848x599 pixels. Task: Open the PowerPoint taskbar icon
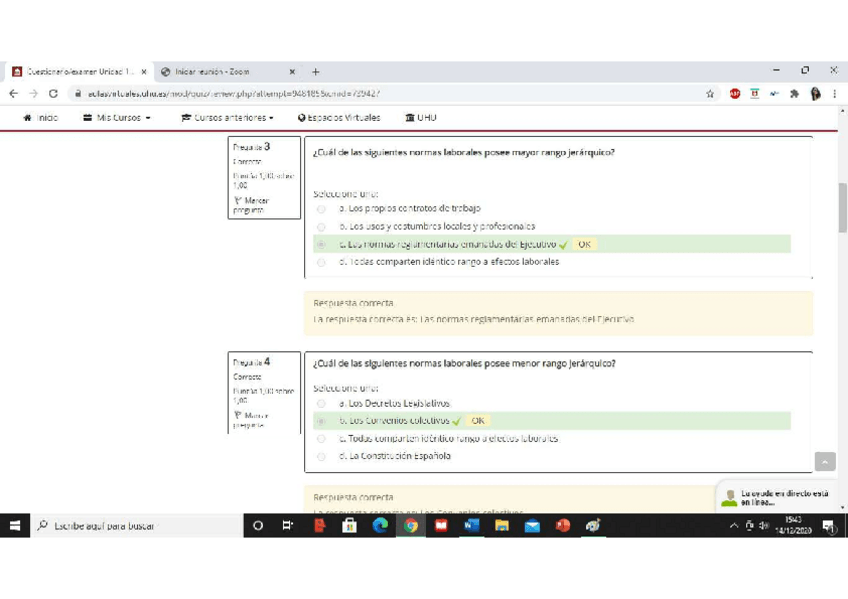[x=563, y=525]
